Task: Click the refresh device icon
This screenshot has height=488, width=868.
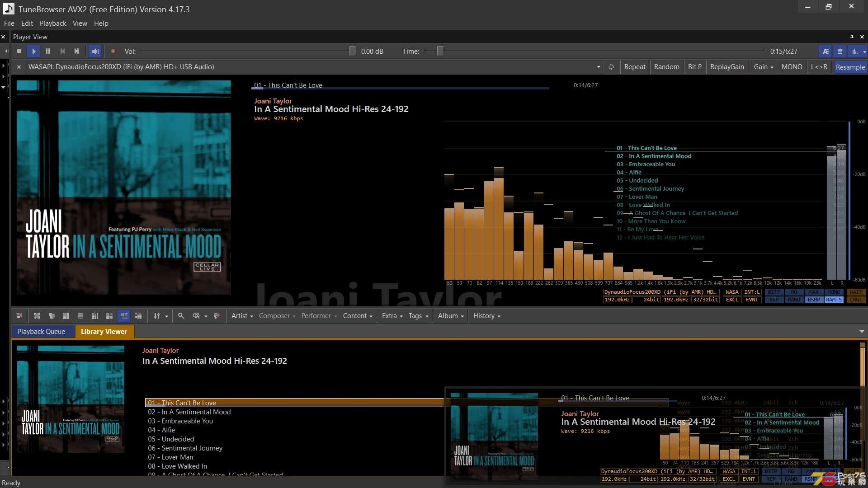Action: (611, 67)
